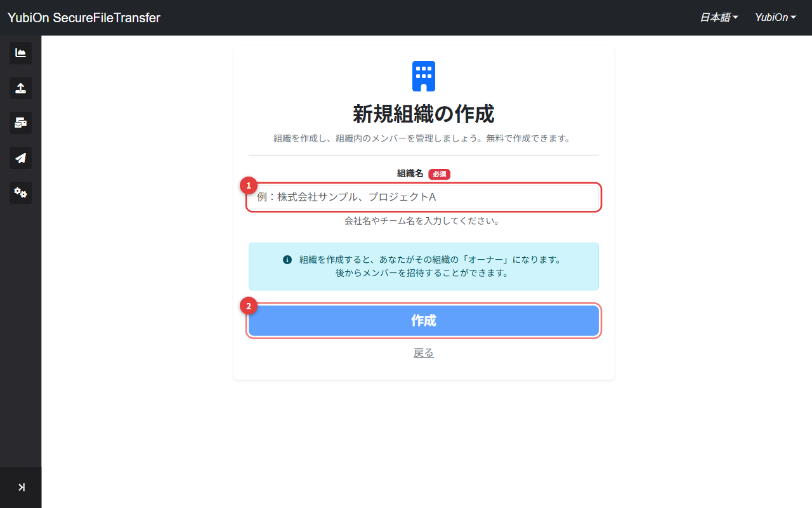Click the hint 会社名やチーム名を入力してください。
Image resolution: width=812 pixels, height=508 pixels.
point(424,222)
